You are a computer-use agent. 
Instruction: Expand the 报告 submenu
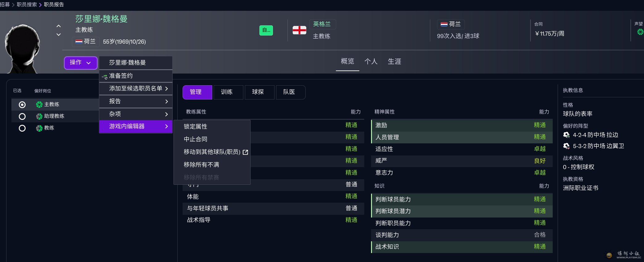pyautogui.click(x=136, y=101)
